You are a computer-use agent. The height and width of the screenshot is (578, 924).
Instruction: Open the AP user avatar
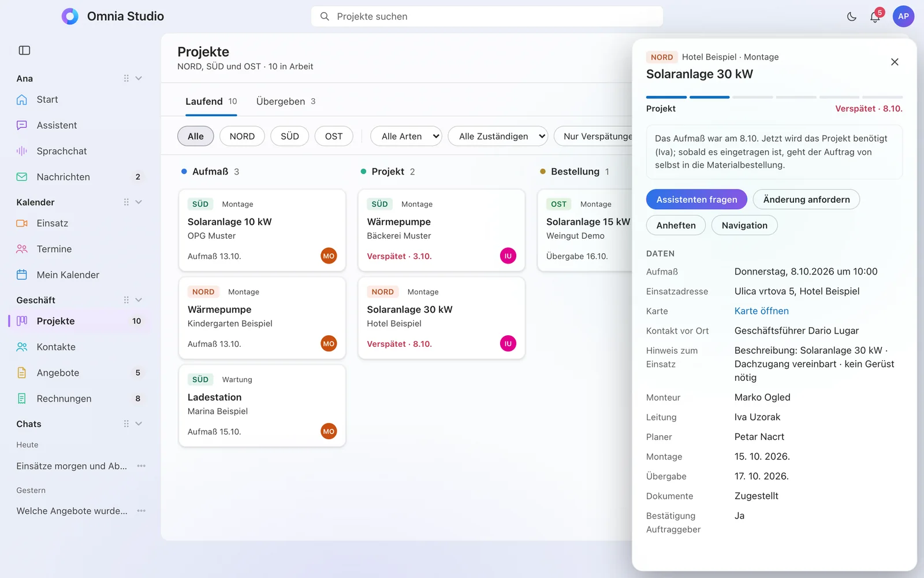tap(904, 16)
